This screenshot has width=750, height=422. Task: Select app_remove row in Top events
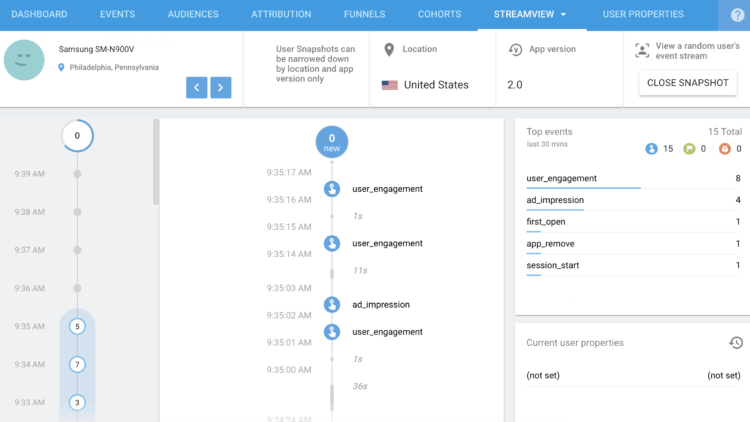click(633, 244)
